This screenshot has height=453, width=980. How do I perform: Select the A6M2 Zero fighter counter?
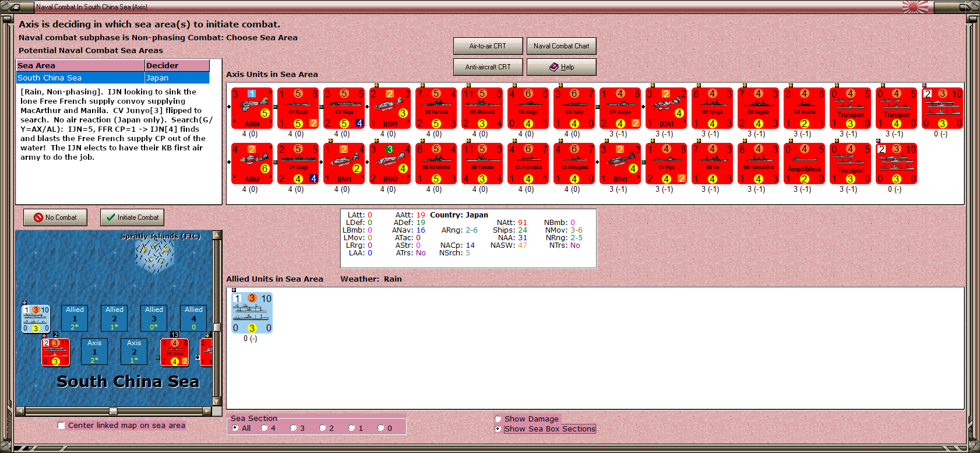tap(252, 163)
